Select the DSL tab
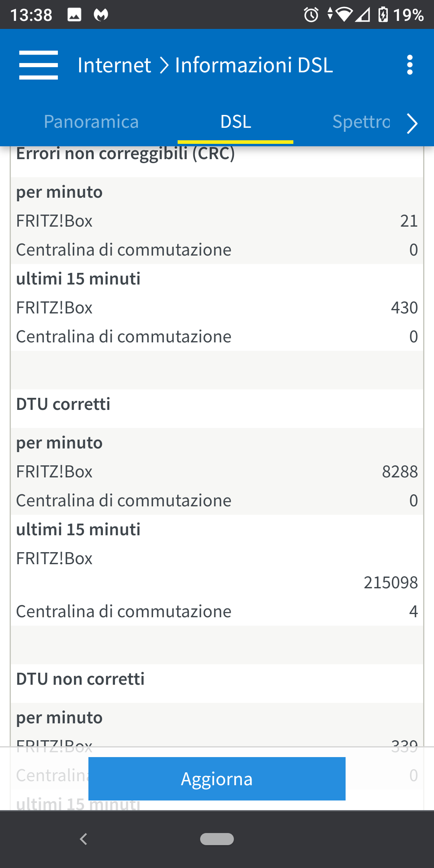The width and height of the screenshot is (434, 868). pos(235,122)
